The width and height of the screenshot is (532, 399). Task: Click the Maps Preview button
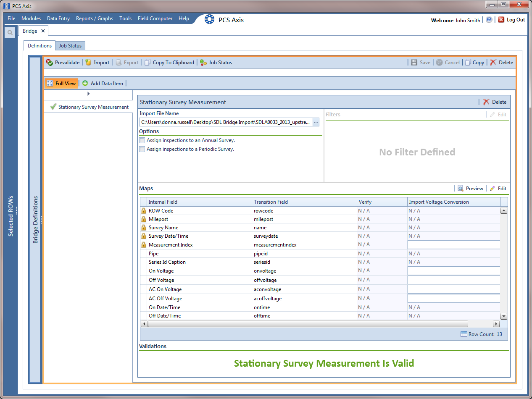pyautogui.click(x=470, y=189)
